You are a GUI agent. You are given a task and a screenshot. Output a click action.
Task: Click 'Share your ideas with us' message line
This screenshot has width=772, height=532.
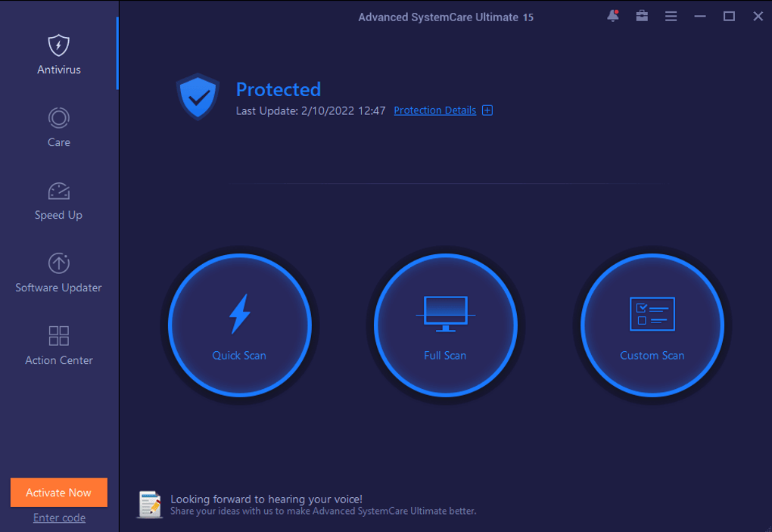point(323,512)
